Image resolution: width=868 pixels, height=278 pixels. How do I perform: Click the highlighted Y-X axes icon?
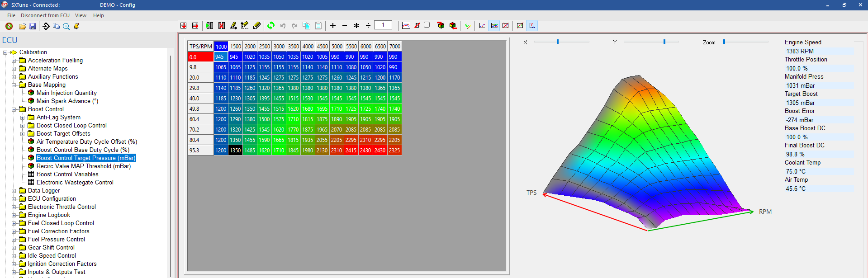pos(532,26)
